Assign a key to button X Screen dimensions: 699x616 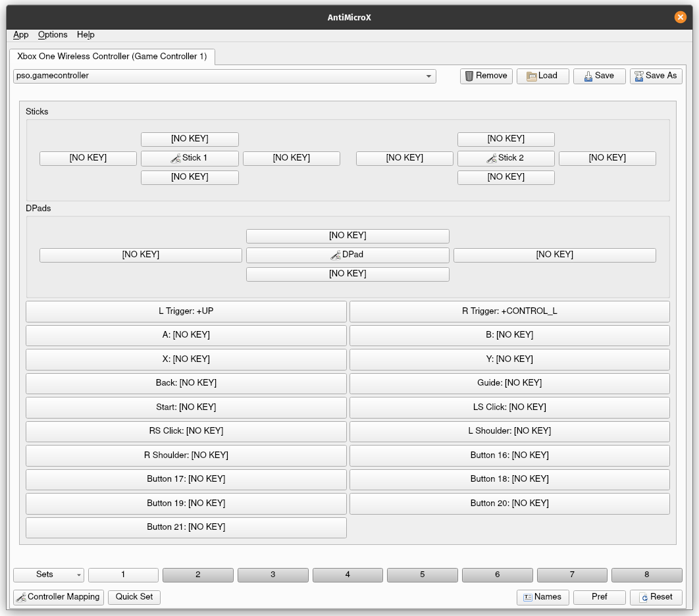click(186, 359)
